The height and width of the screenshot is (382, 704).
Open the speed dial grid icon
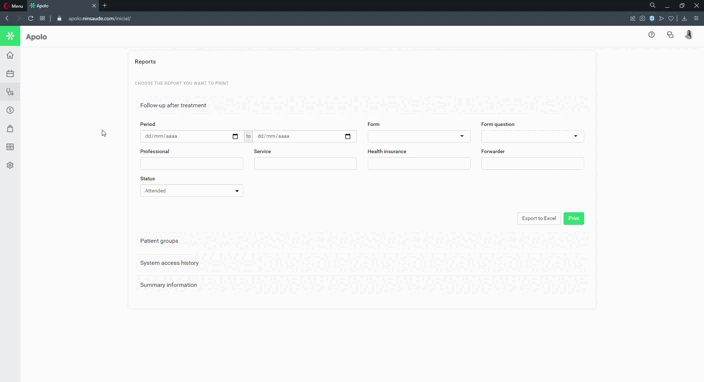(42, 18)
